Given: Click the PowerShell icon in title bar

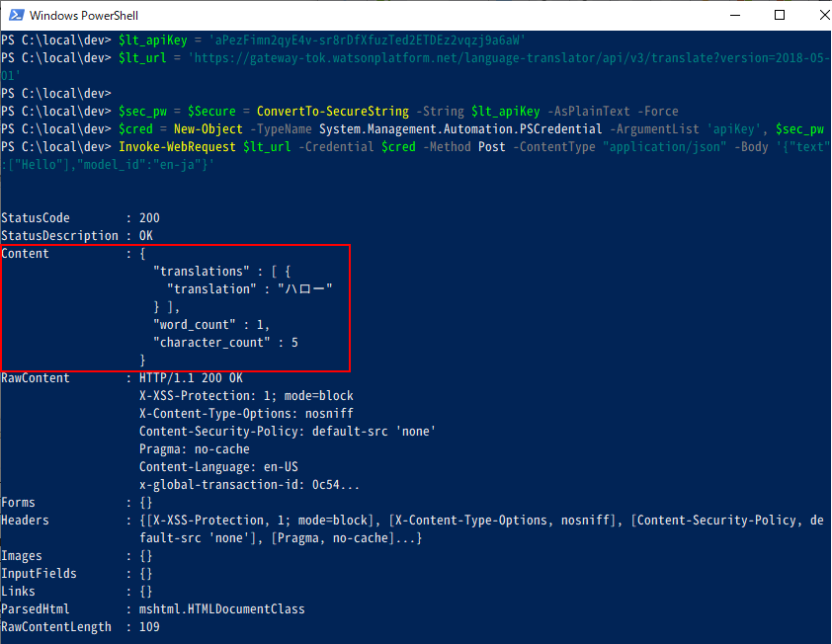Looking at the screenshot, I should tap(17, 16).
